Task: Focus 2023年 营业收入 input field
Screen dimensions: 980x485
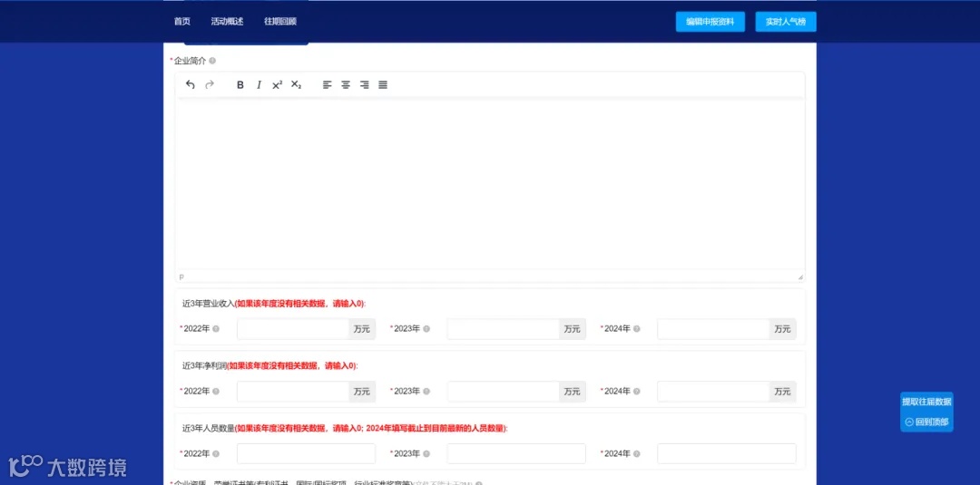Action: (x=503, y=329)
